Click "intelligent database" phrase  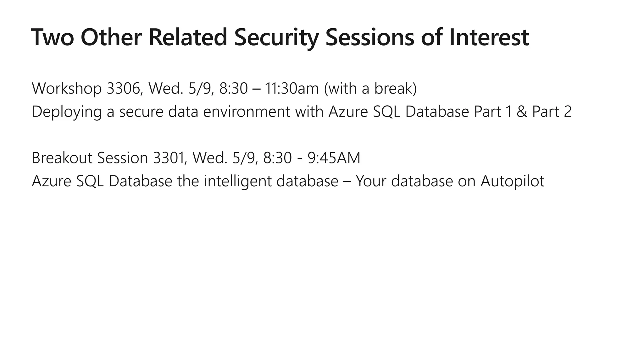coord(271,181)
